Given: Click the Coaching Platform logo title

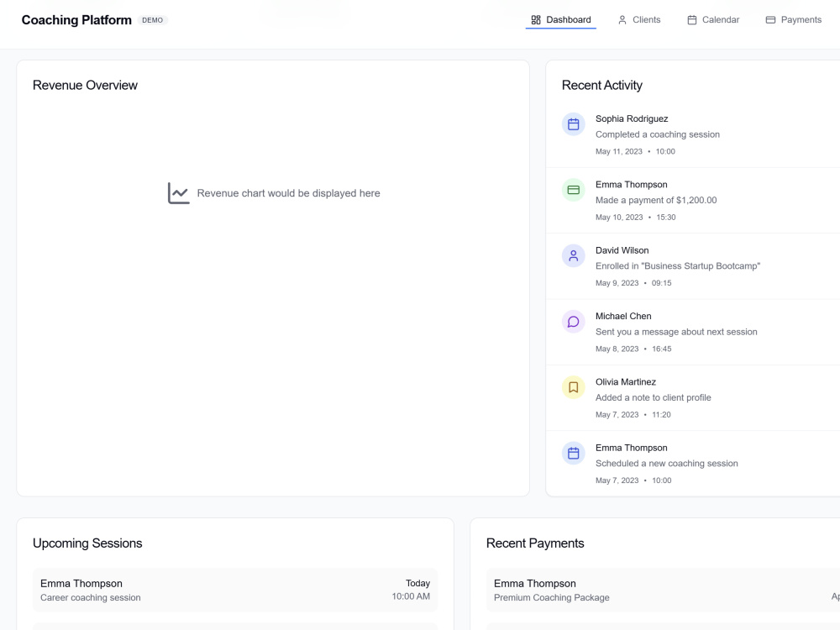Looking at the screenshot, I should pos(76,20).
